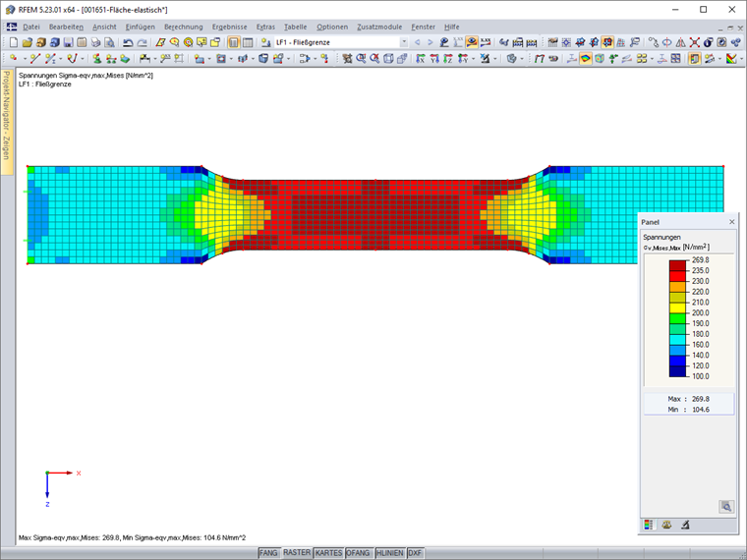Select view in Z direction
747x560 pixels.
click(448, 59)
